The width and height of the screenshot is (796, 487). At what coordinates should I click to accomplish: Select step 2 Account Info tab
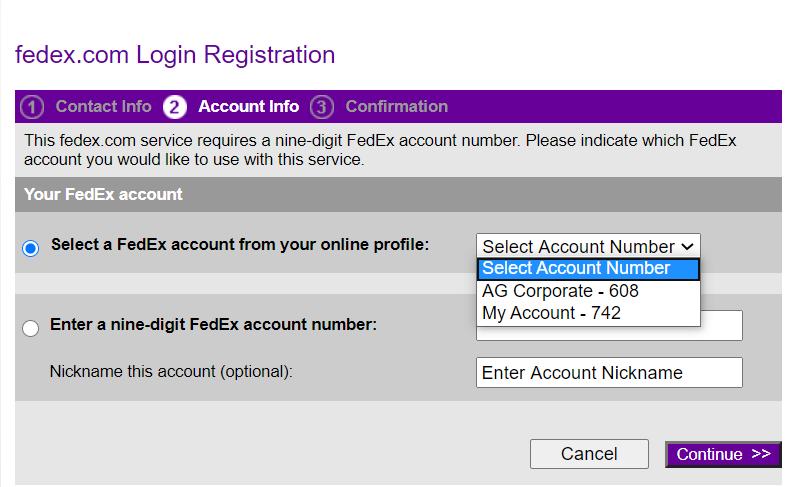tap(249, 107)
